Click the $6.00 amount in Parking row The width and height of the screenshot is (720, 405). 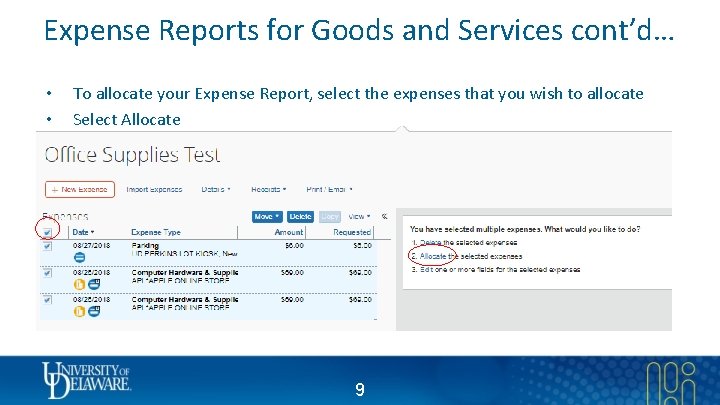(x=294, y=245)
